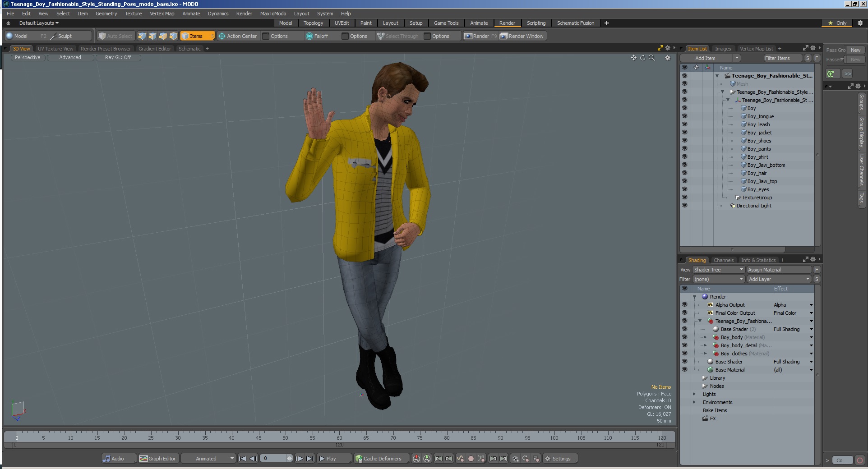Image resolution: width=868 pixels, height=469 pixels.
Task: Click Perspective view button
Action: tap(28, 58)
